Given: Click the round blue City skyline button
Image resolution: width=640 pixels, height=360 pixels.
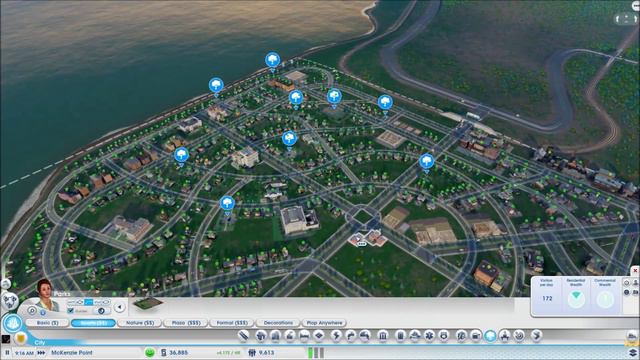Looking at the screenshot, I should [x=13, y=323].
